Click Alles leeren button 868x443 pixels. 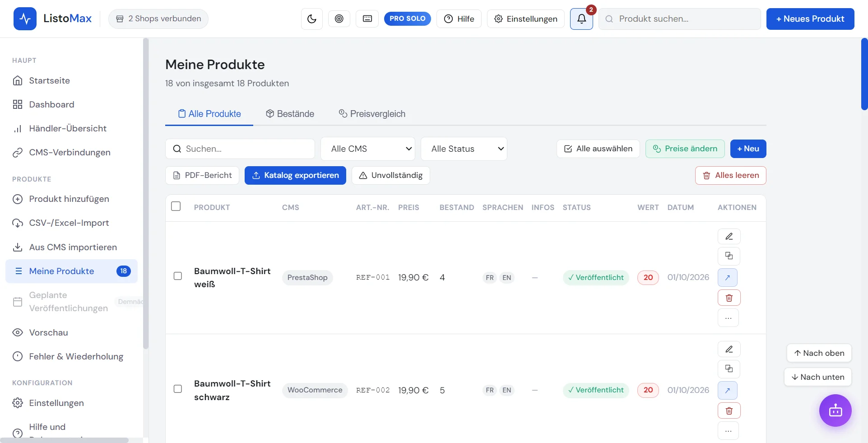[x=731, y=176]
